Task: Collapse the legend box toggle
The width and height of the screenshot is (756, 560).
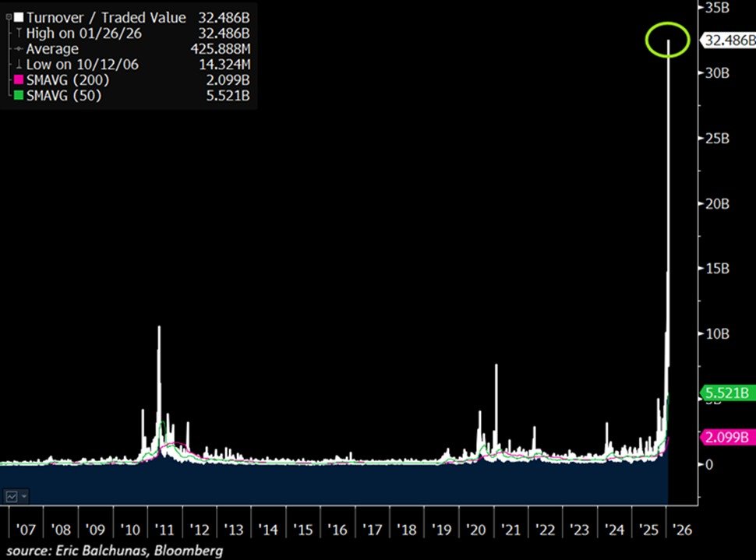Action: point(9,17)
